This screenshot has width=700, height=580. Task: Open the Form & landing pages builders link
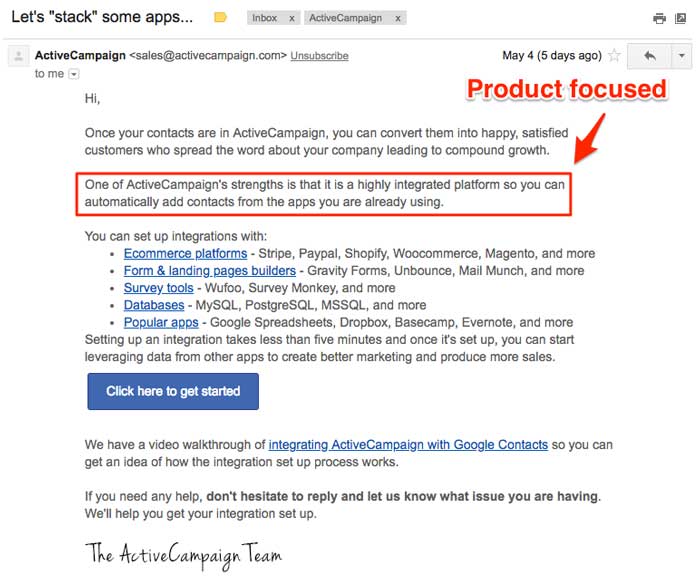coord(210,271)
